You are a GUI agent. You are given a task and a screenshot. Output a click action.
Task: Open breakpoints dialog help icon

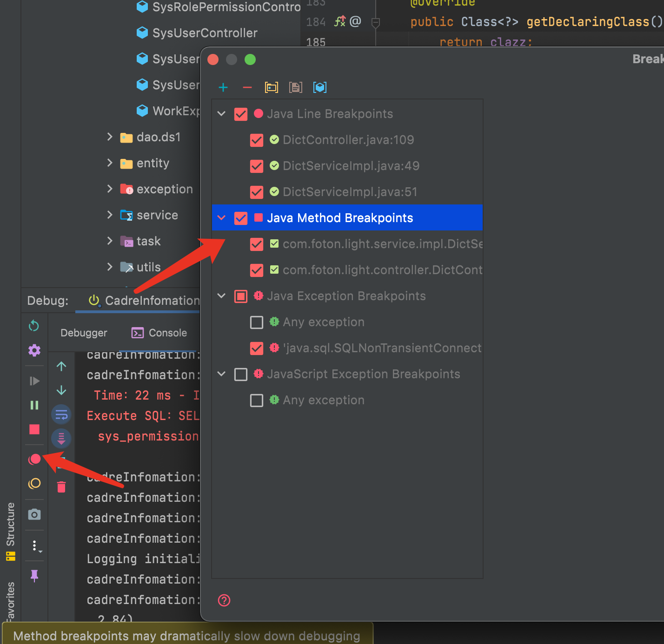click(x=224, y=600)
